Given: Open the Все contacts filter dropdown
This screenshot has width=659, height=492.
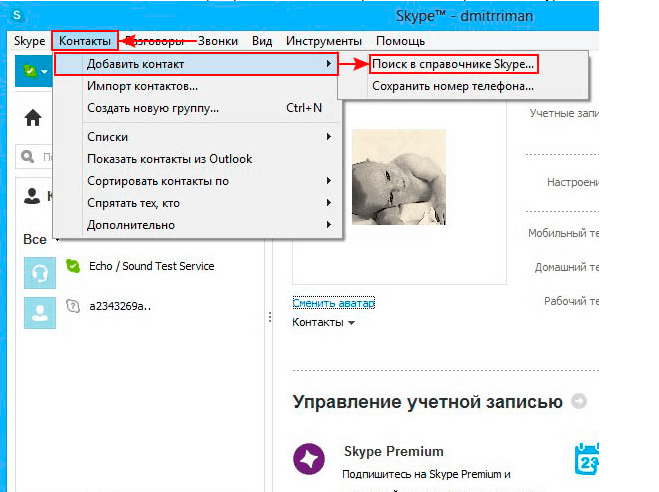Looking at the screenshot, I should 41,239.
